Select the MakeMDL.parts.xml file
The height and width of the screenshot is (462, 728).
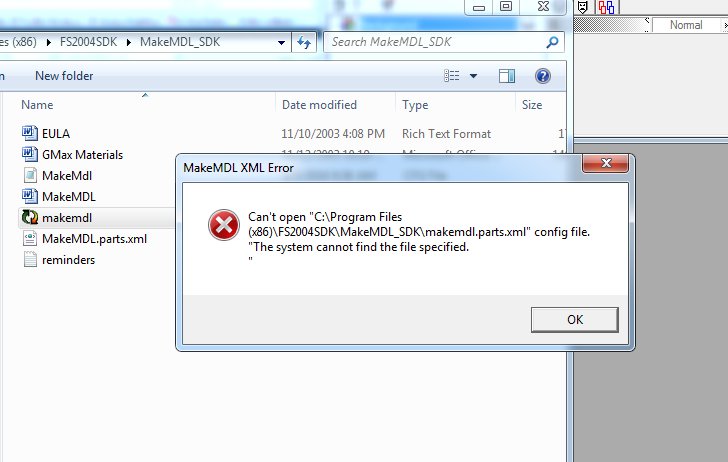94,239
